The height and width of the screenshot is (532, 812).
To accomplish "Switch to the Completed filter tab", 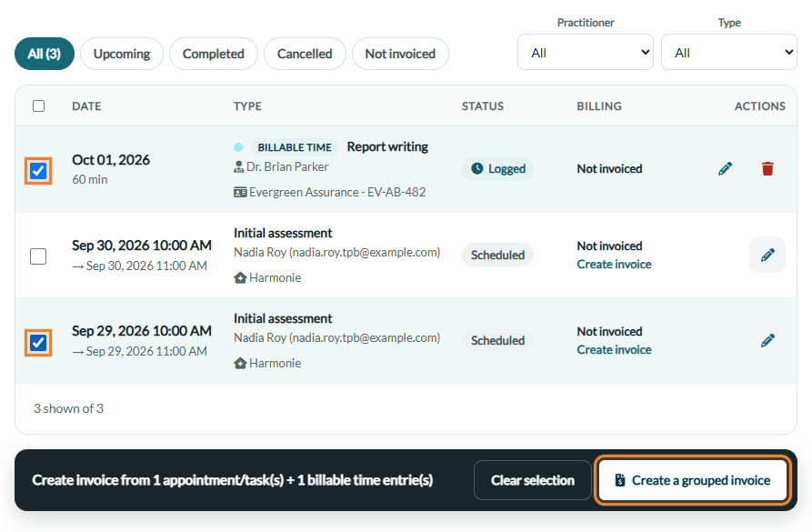I will click(214, 54).
